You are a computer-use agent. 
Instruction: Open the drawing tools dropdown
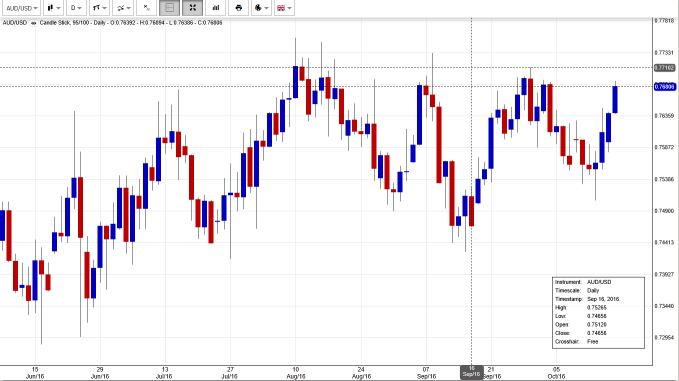pyautogui.click(x=99, y=8)
